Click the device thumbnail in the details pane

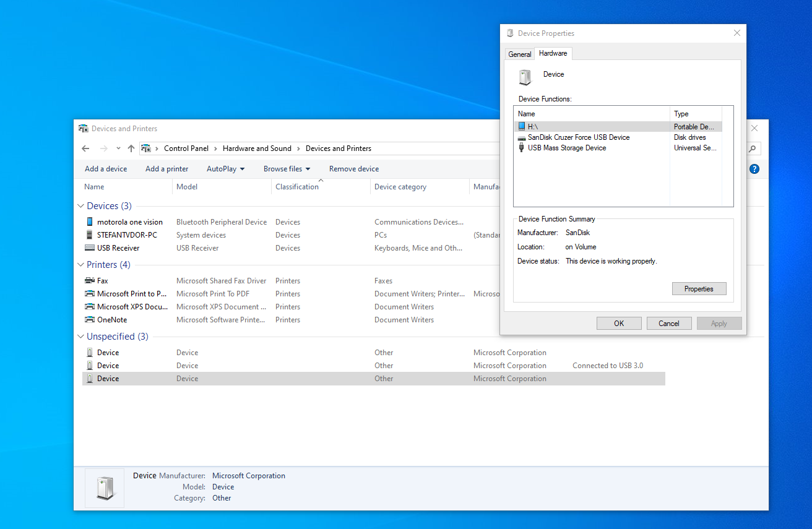pos(105,488)
